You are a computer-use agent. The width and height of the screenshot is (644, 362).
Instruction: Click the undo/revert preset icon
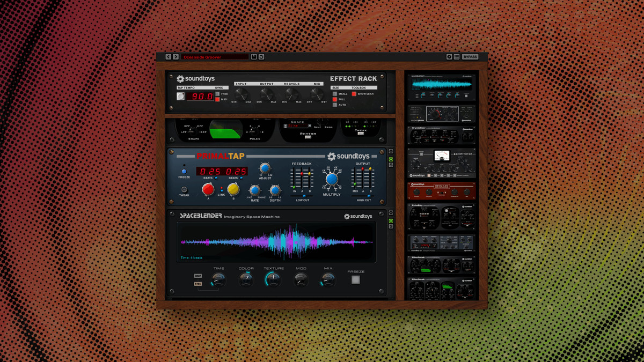(261, 57)
